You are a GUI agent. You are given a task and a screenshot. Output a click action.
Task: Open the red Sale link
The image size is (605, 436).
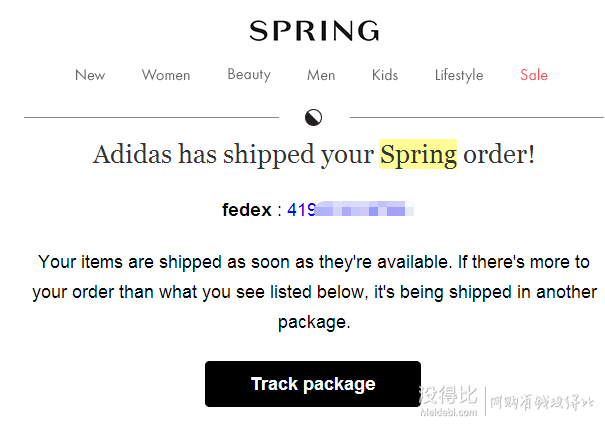click(x=534, y=75)
